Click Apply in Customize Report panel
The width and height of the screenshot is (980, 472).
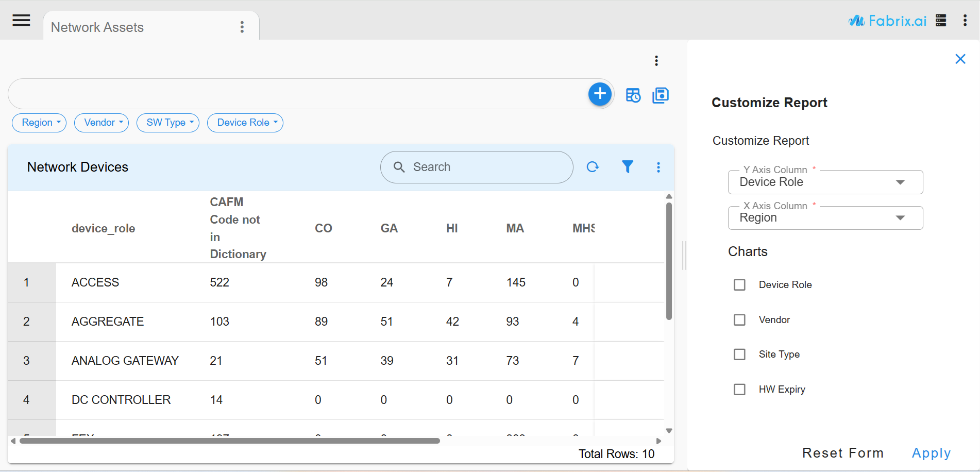tap(931, 452)
